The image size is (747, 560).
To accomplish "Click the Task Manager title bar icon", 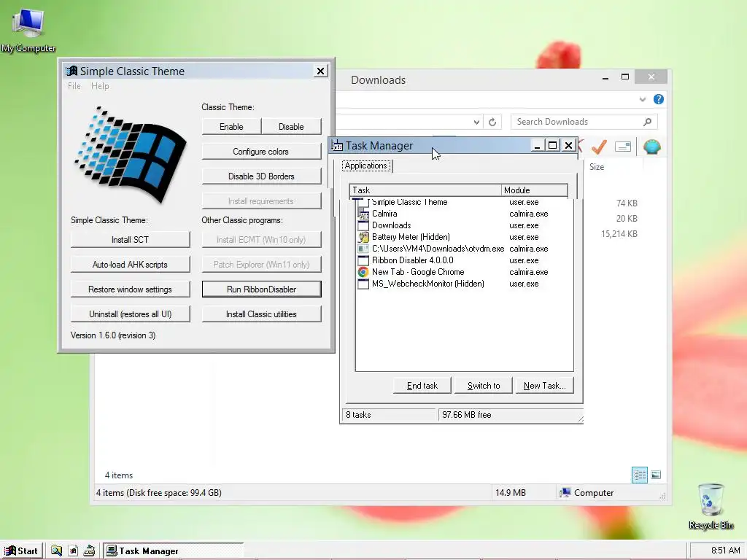I will click(337, 145).
